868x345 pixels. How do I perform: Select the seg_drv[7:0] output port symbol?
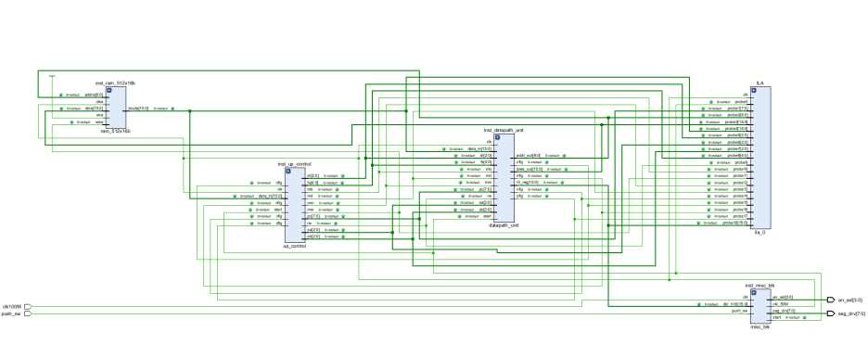point(831,313)
